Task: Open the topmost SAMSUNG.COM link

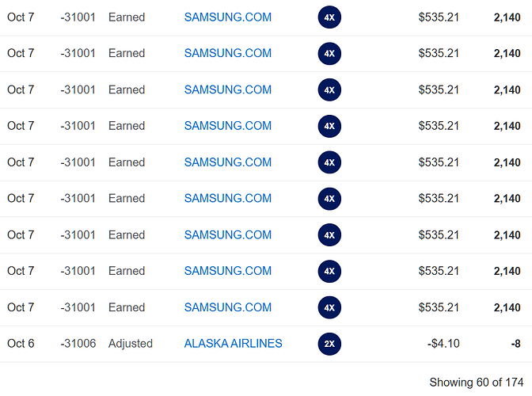Action: (x=227, y=17)
